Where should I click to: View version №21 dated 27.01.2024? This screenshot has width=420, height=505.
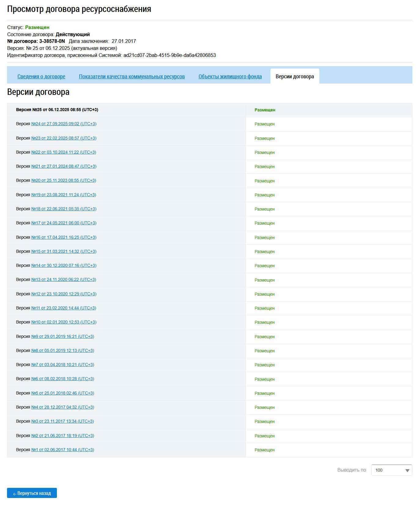[64, 166]
